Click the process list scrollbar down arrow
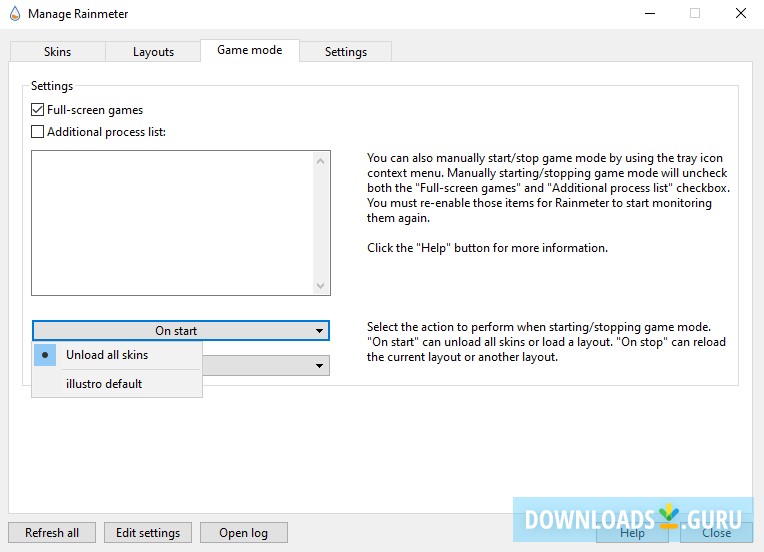The height and width of the screenshot is (552, 764). (x=320, y=286)
